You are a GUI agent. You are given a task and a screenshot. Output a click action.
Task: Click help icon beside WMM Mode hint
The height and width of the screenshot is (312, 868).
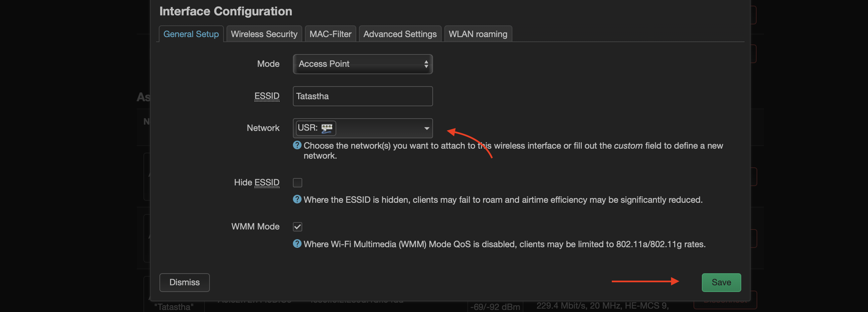(x=297, y=244)
